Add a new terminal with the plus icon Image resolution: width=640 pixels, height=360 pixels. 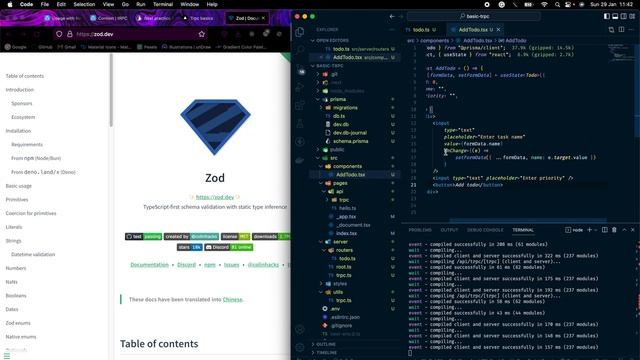coord(589,230)
